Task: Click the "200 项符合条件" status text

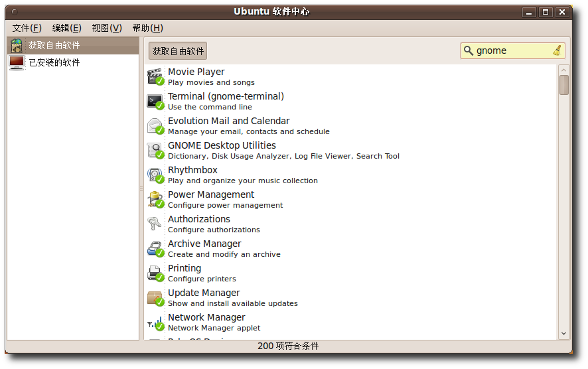Action: click(288, 346)
